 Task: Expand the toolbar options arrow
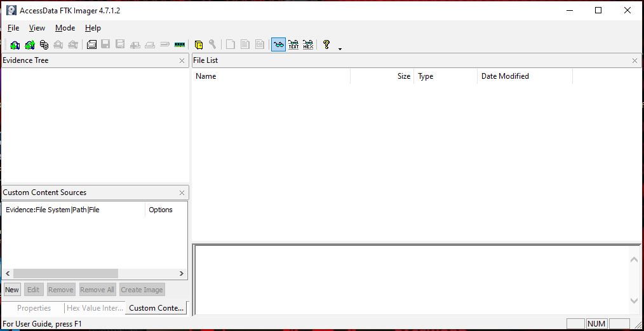pyautogui.click(x=340, y=48)
